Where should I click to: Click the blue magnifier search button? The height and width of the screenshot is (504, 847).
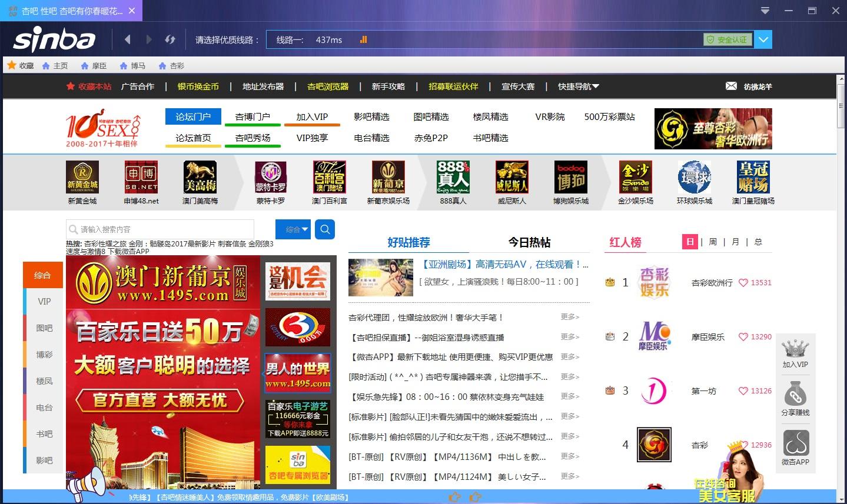325,229
